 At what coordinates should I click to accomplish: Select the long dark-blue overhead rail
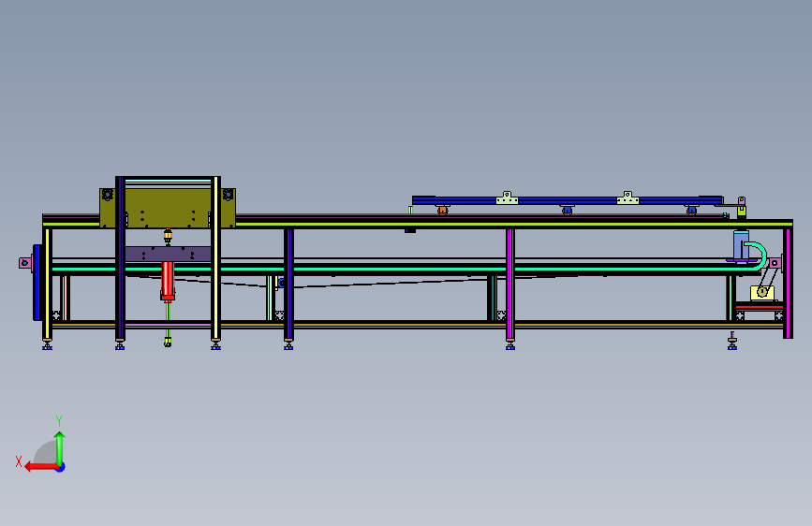tap(567, 200)
